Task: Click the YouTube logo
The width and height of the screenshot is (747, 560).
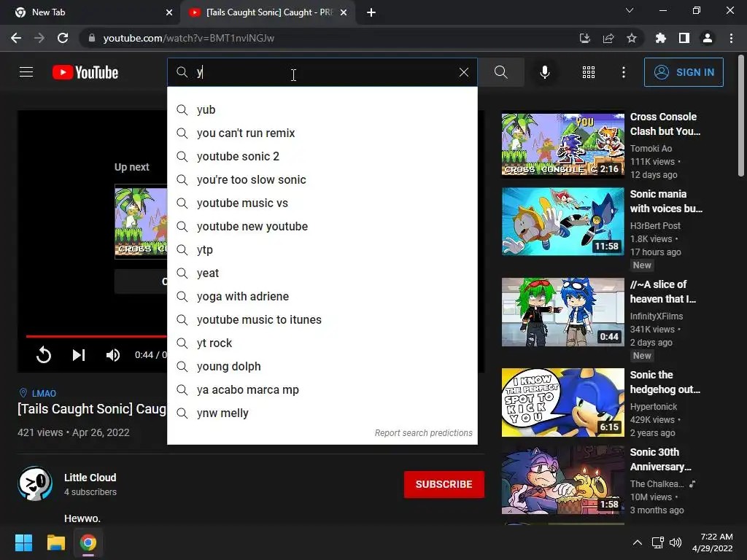Action: coord(85,72)
